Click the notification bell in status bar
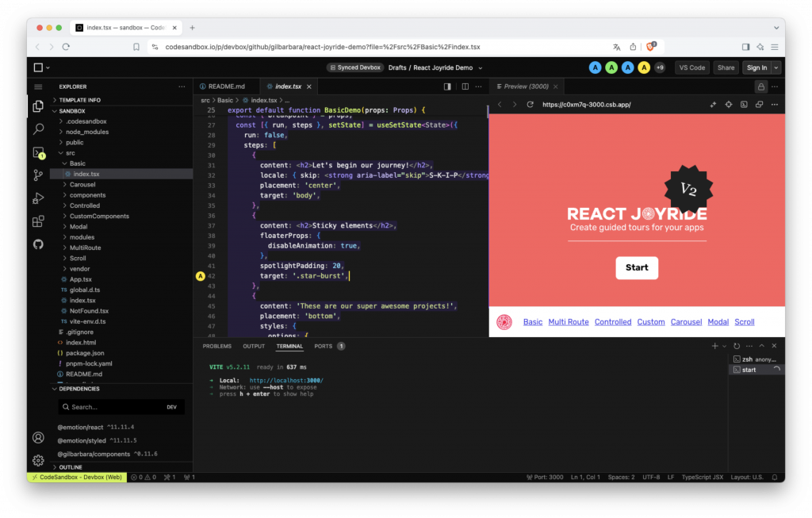 pyautogui.click(x=775, y=478)
